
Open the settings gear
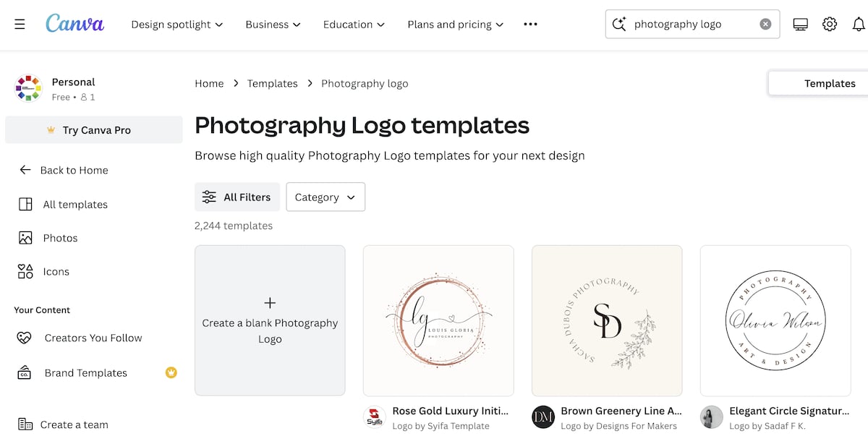(830, 23)
